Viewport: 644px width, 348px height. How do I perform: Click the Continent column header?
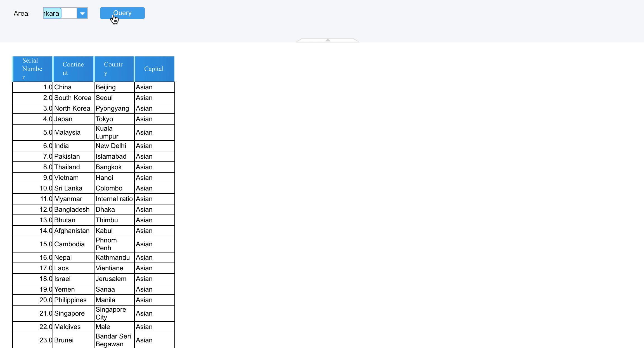[73, 69]
